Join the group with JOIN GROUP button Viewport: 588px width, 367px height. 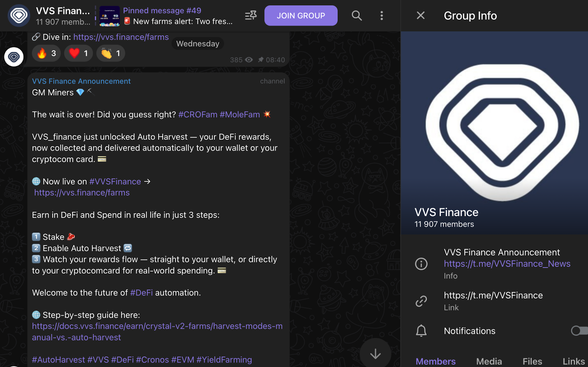click(x=301, y=15)
